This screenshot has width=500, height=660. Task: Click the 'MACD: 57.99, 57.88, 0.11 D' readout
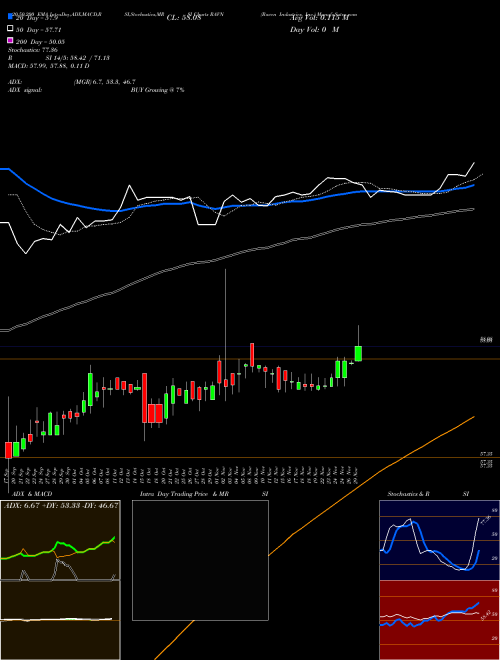pyautogui.click(x=49, y=66)
